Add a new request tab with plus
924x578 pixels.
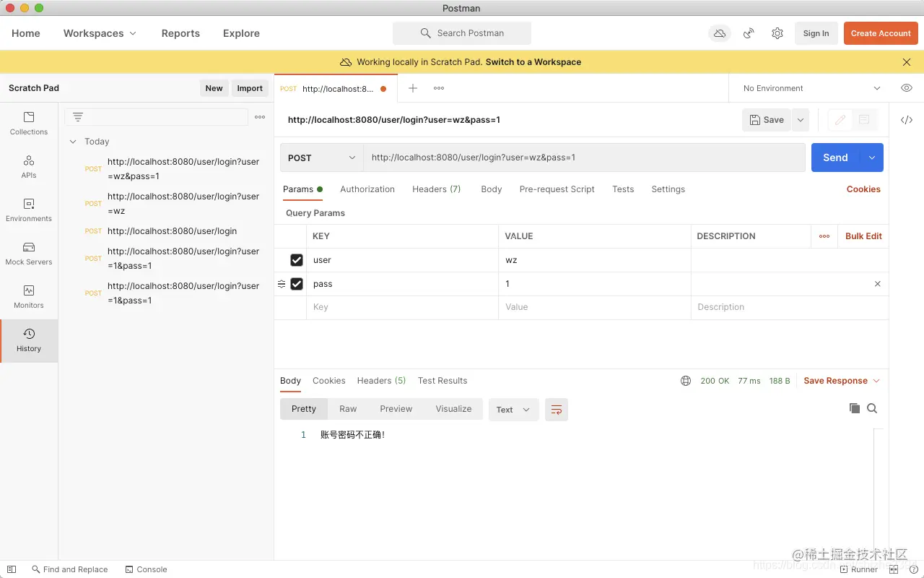(413, 88)
